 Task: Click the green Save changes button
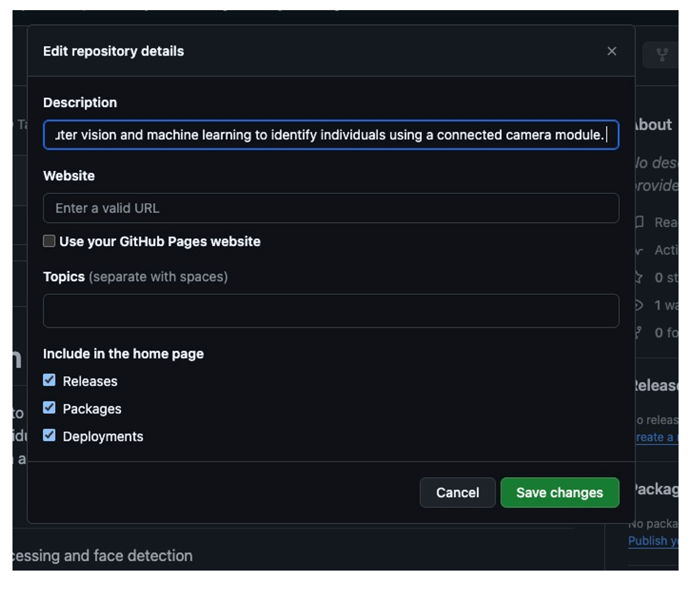coord(559,493)
